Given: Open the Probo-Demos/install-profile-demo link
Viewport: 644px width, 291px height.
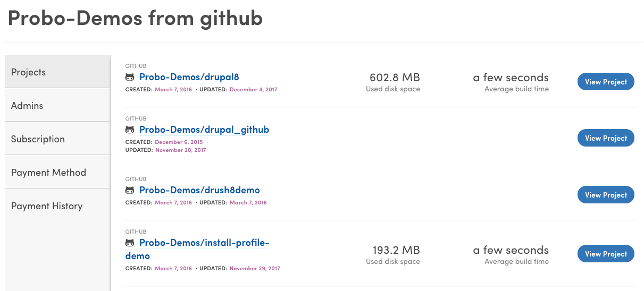Looking at the screenshot, I should (x=204, y=243).
